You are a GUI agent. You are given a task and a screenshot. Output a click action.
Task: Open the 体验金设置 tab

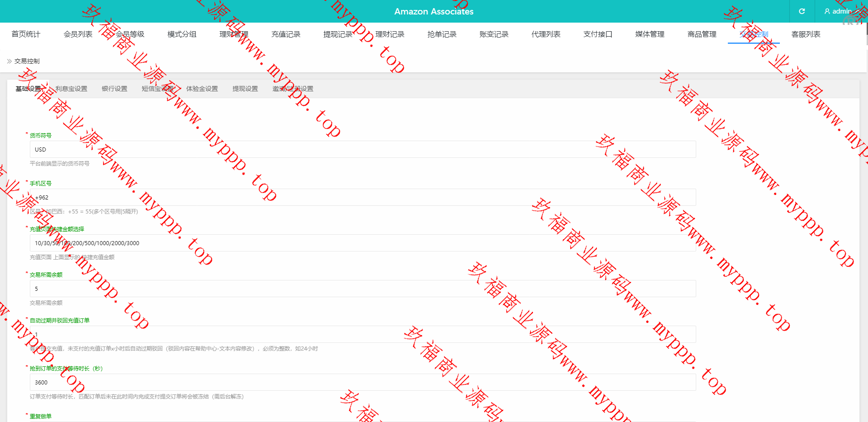(x=202, y=89)
